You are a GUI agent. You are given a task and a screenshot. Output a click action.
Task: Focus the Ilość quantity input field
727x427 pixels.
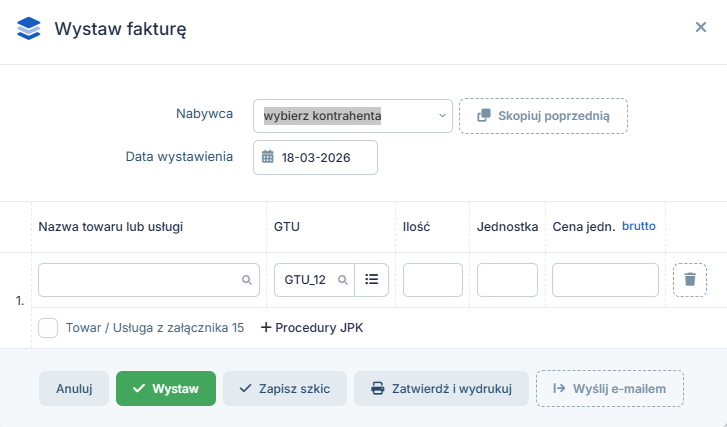pos(433,280)
